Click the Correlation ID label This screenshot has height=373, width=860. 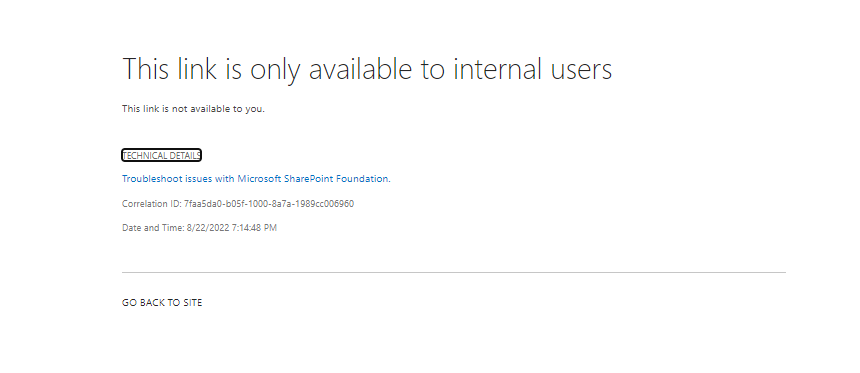click(x=151, y=204)
